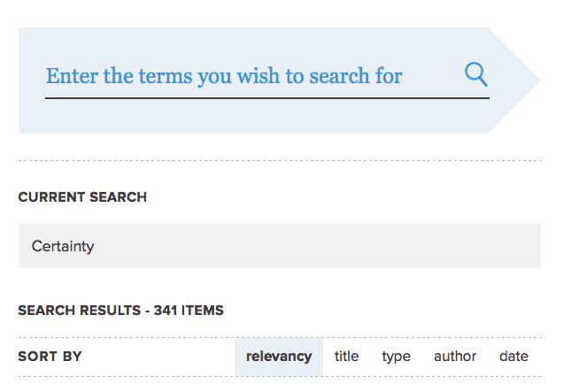The height and width of the screenshot is (392, 564).
Task: Pick author in the Sort By row
Action: click(455, 357)
